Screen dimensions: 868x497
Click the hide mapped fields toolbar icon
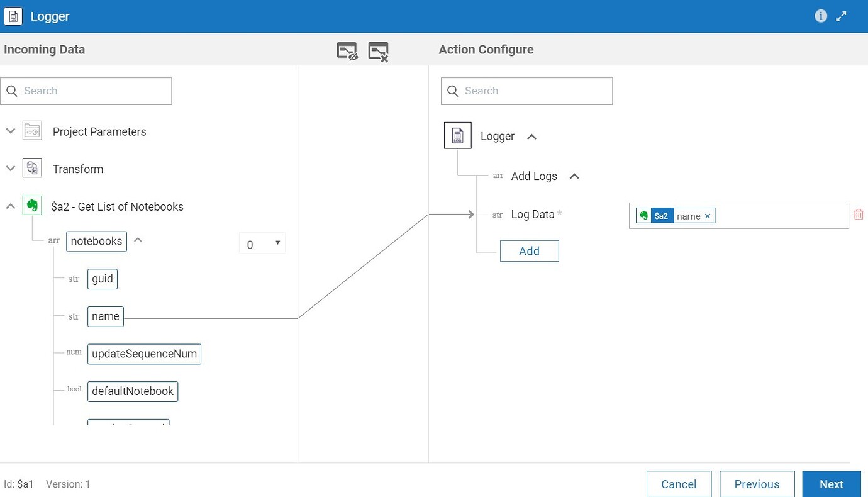click(x=347, y=50)
